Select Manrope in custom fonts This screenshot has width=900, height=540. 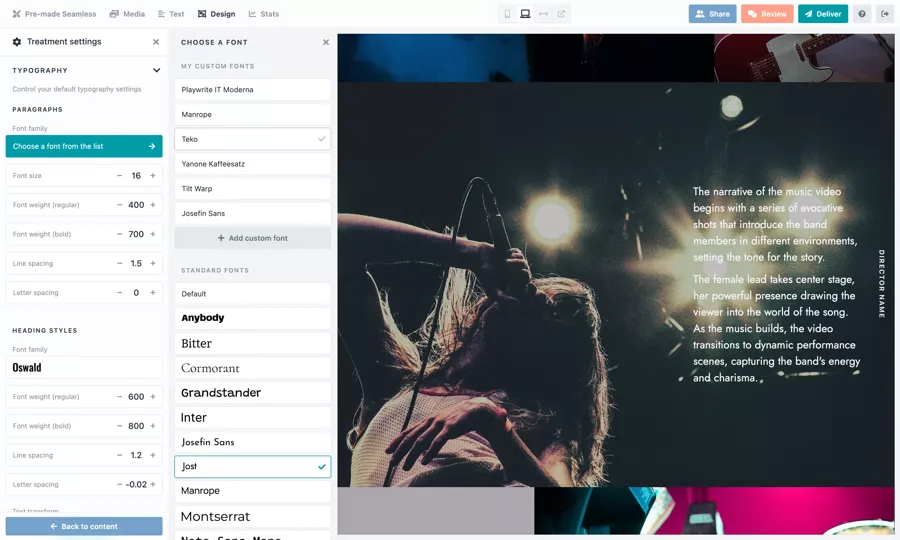point(253,114)
